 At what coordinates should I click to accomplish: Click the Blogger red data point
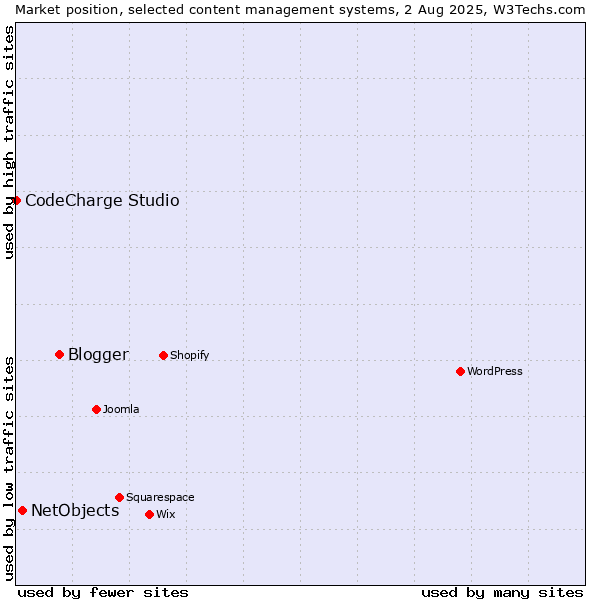[x=59, y=355]
